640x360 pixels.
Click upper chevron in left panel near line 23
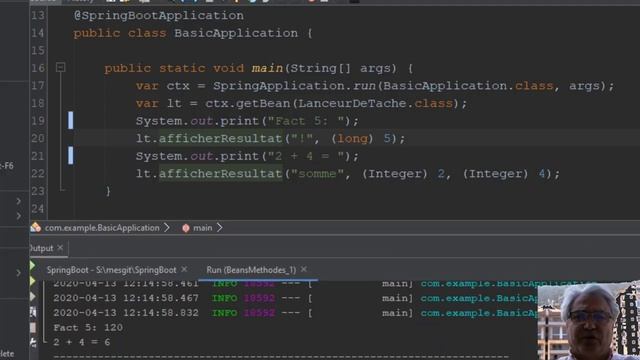pos(18,201)
